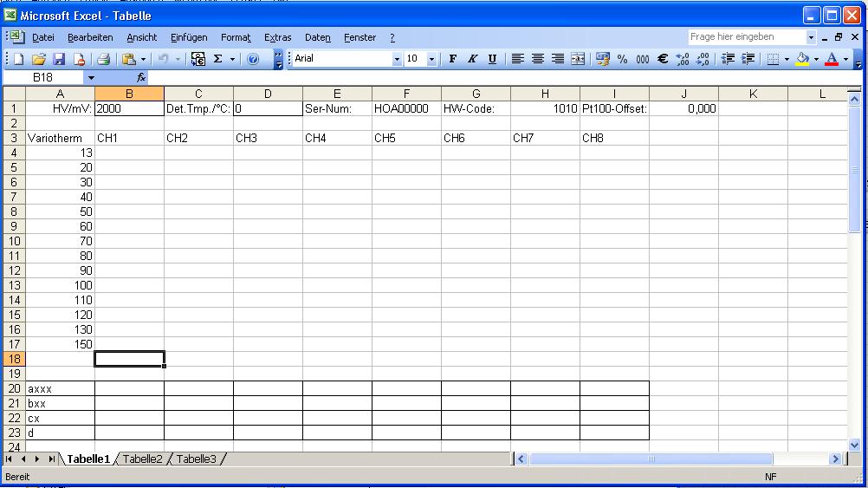
Task: Apply yellow fill color bucket
Action: (802, 59)
